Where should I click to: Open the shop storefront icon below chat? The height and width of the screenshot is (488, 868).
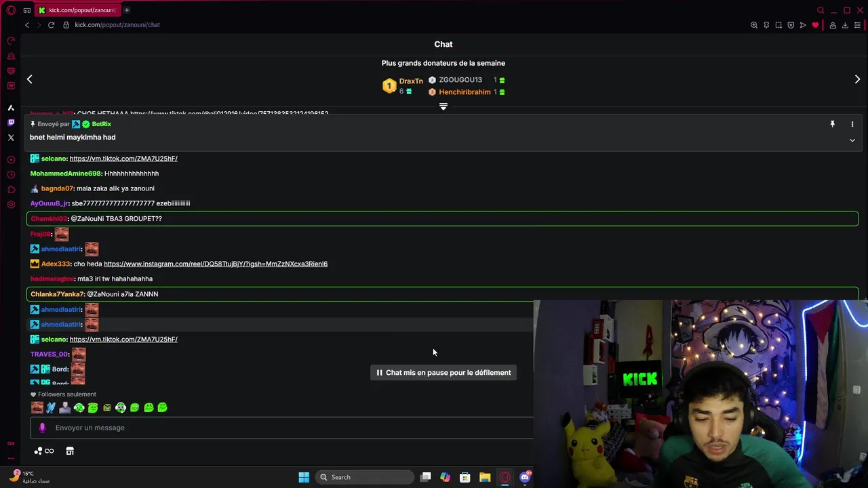point(70,451)
